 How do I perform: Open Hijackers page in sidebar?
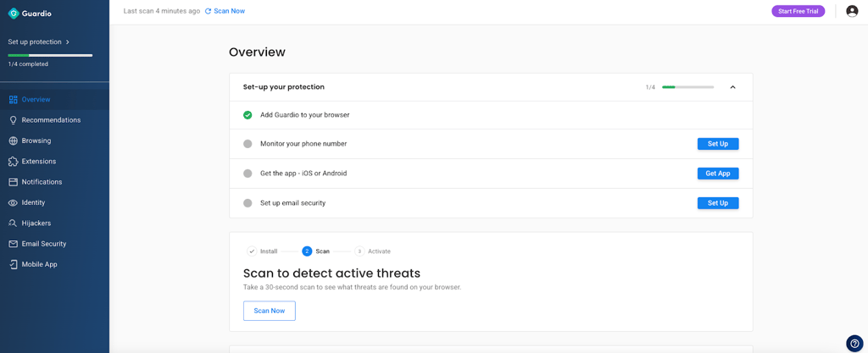(55, 223)
